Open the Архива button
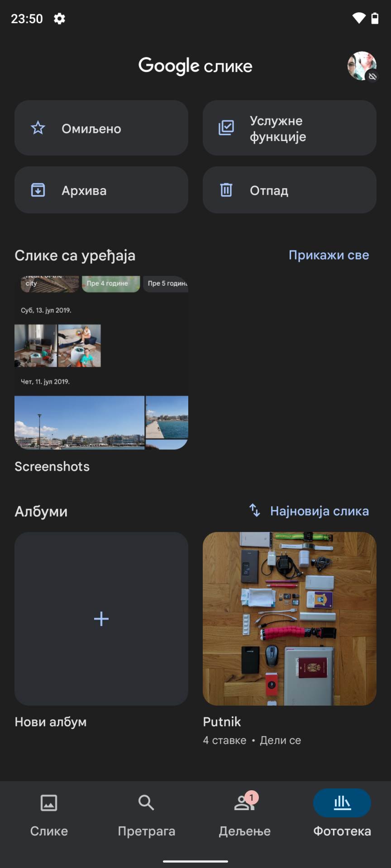391x868 pixels. 101,190
